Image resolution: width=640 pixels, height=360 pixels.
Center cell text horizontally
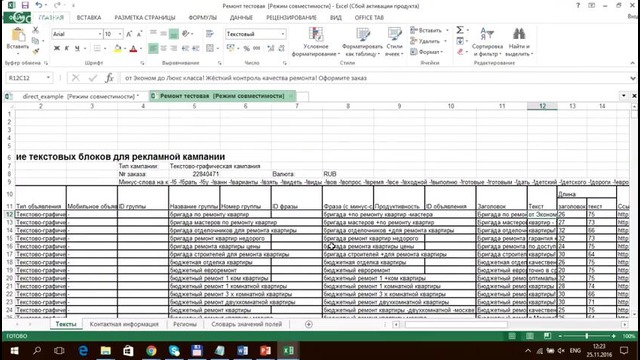163,49
